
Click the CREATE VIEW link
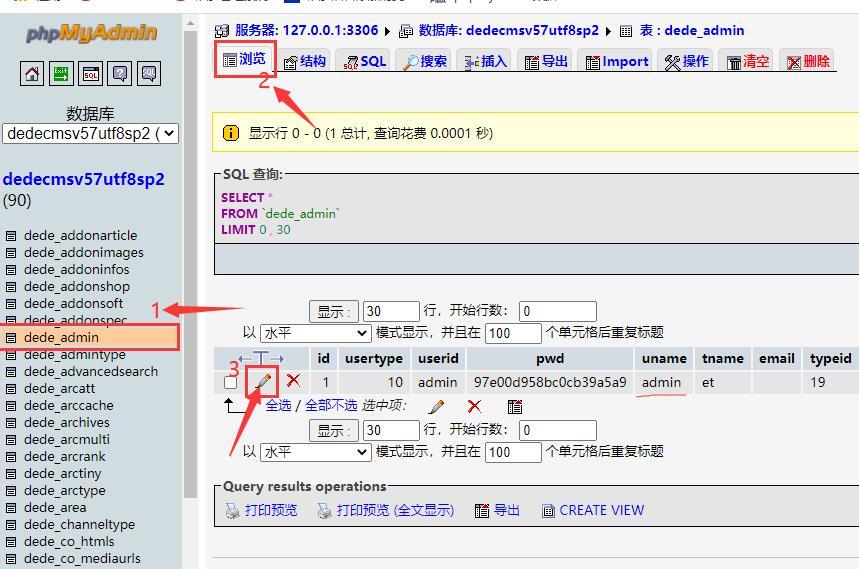(593, 510)
